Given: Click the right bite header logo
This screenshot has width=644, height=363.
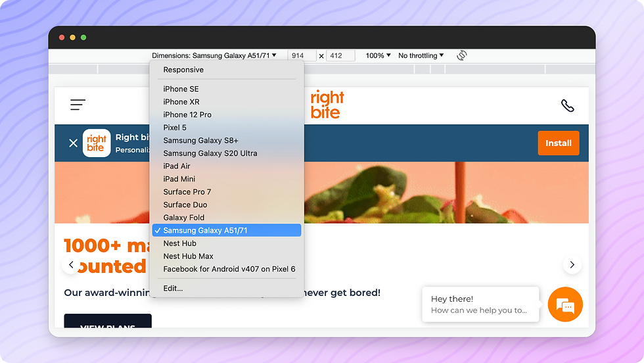Looking at the screenshot, I should point(327,105).
